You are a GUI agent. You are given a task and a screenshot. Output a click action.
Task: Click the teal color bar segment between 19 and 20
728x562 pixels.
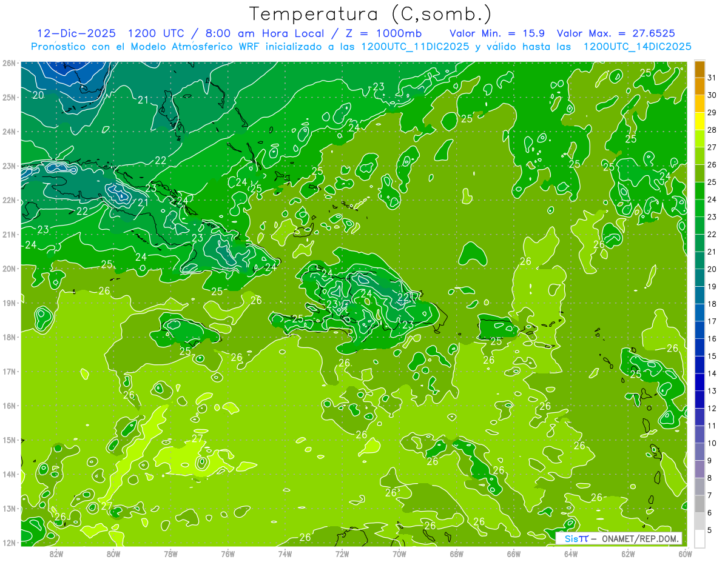pos(699,279)
